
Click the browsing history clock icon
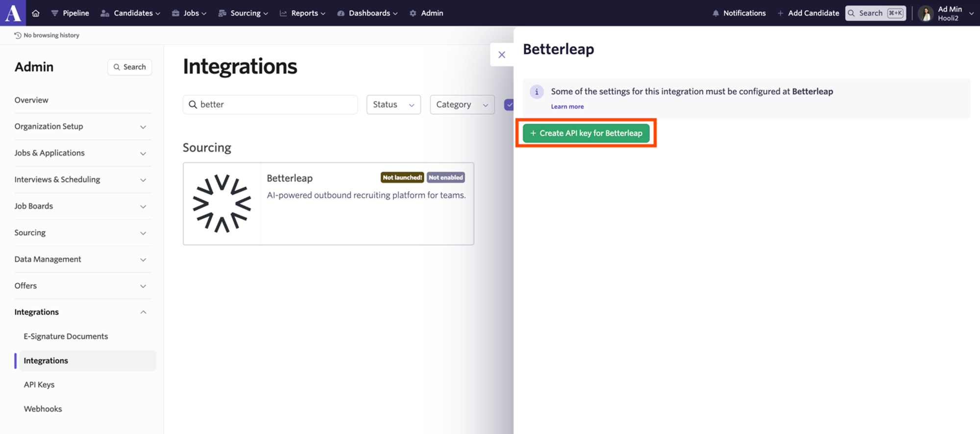18,35
